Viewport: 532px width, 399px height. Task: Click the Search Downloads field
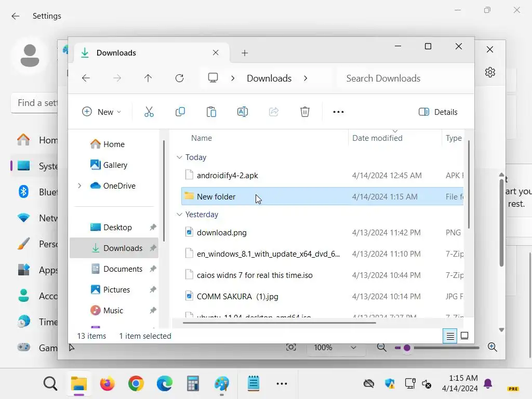click(405, 78)
